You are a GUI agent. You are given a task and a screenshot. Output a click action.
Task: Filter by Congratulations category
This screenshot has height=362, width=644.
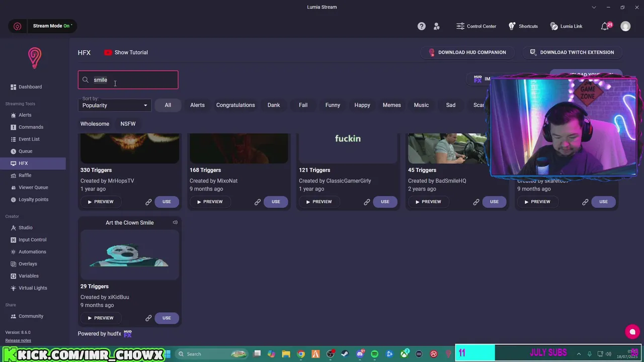235,105
